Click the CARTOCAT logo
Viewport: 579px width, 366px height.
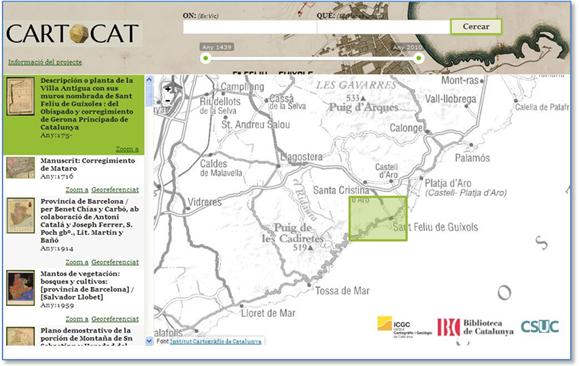(x=73, y=34)
